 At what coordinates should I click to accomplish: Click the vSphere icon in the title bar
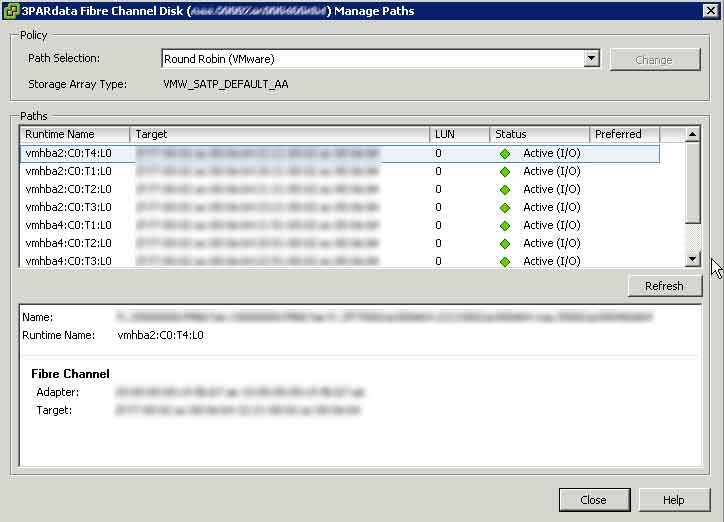tap(11, 11)
